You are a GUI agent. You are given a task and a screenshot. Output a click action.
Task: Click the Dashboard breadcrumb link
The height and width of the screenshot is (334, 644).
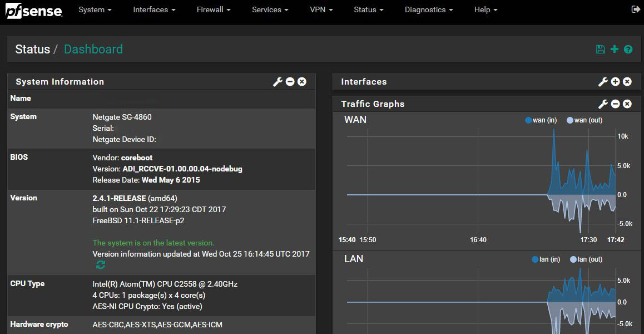(93, 50)
